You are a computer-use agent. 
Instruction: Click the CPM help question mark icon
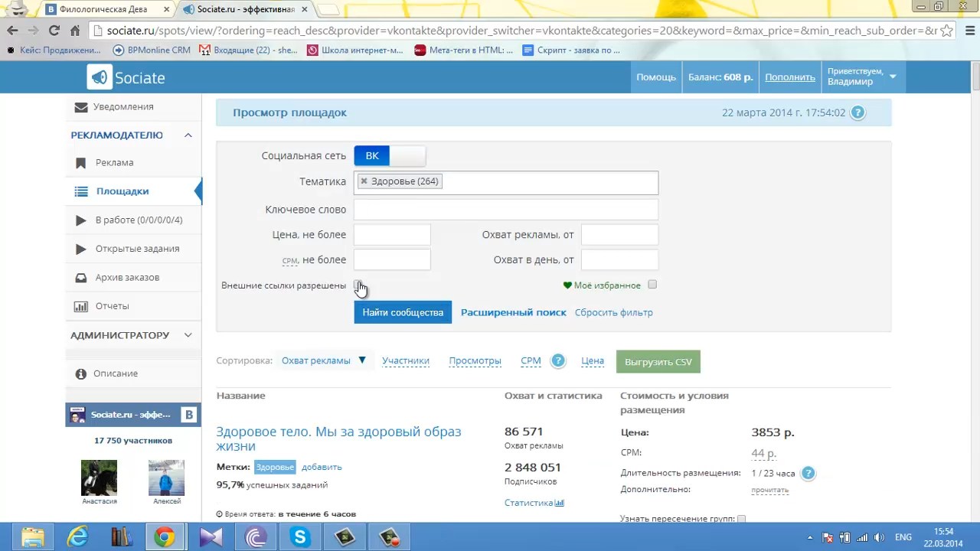(558, 361)
